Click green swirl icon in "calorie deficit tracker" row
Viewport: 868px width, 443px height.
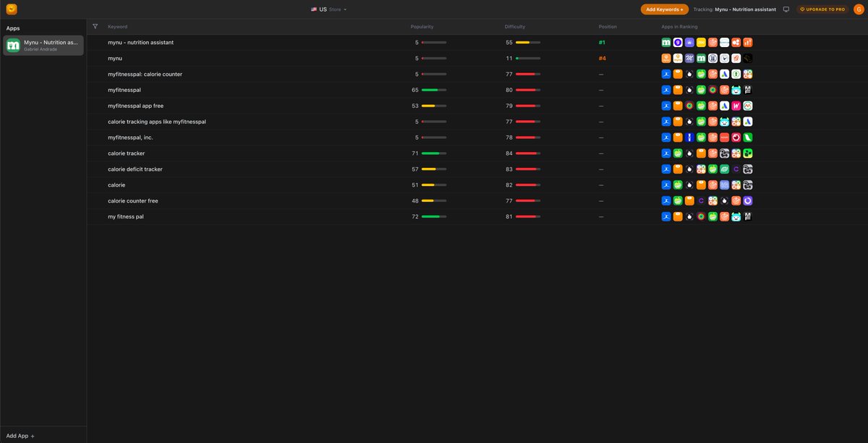click(x=724, y=169)
